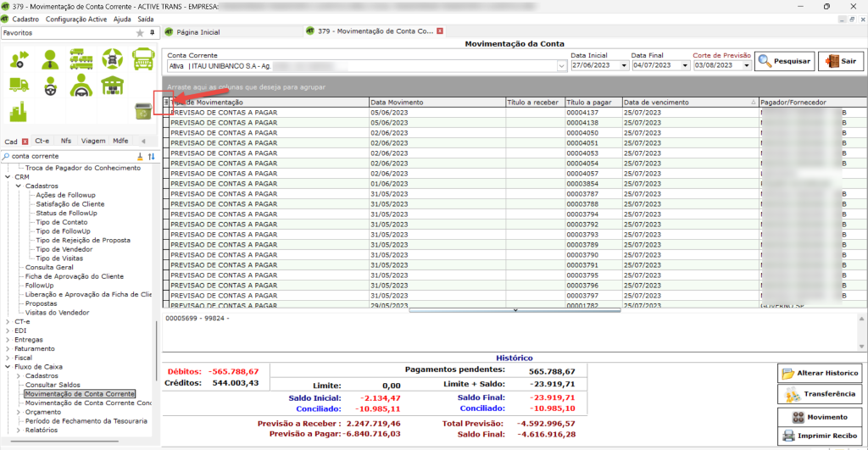The image size is (868, 450).
Task: Expand the Faturamento tree node
Action: pos(8,348)
